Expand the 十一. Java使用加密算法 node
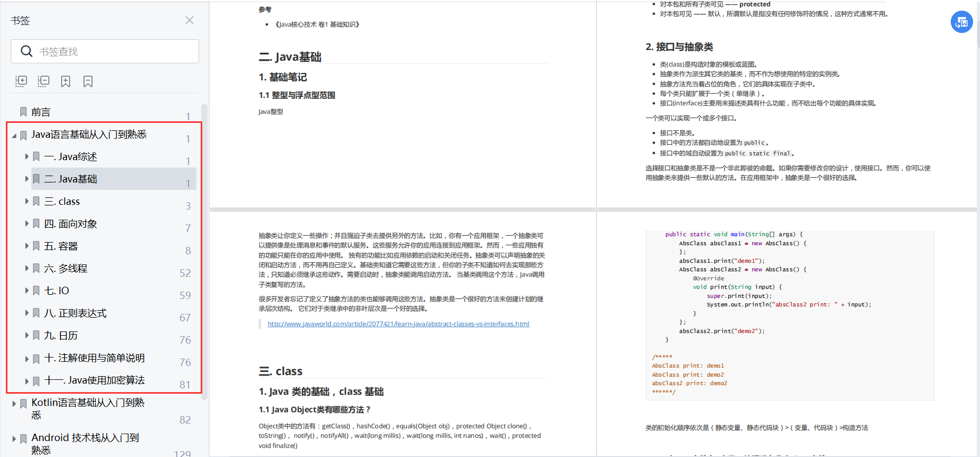 pos(27,381)
